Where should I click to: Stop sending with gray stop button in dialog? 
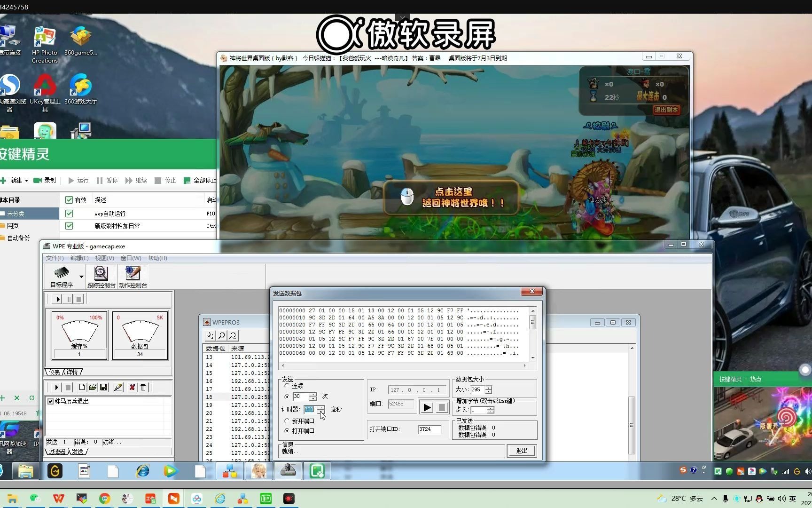[x=442, y=407]
